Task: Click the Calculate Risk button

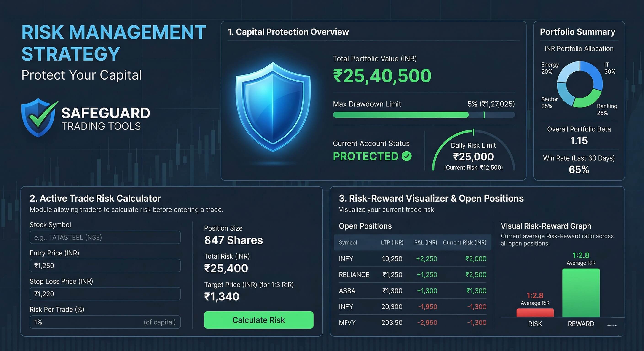Action: tap(258, 320)
